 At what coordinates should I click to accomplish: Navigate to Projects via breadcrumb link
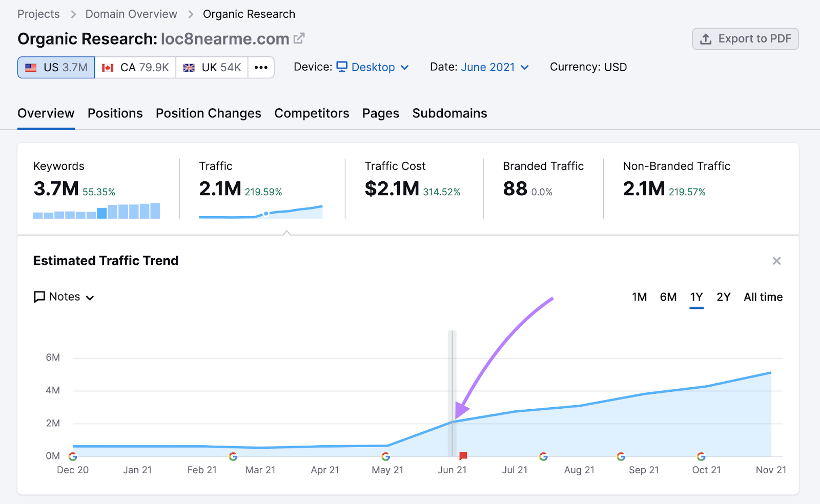[38, 14]
